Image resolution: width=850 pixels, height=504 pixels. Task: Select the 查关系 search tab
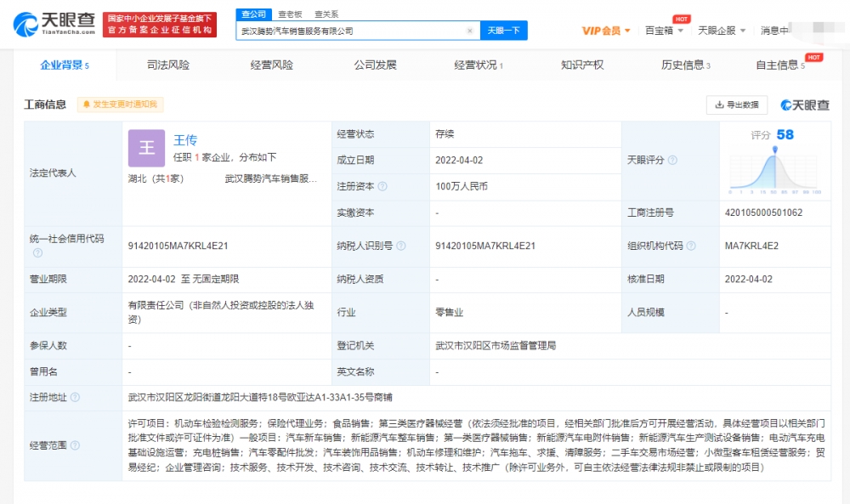[x=326, y=14]
